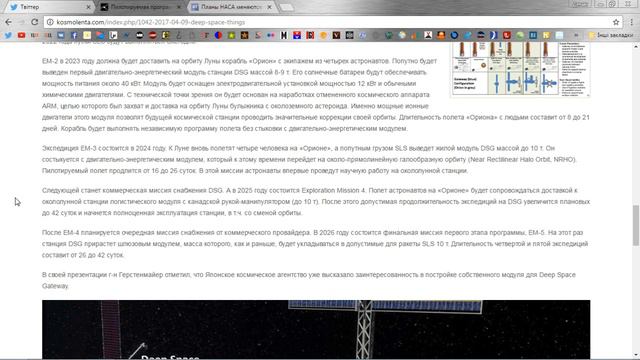The image size is (640, 360).
Task: Open the YouTube bookmark icon
Action: click(21, 36)
